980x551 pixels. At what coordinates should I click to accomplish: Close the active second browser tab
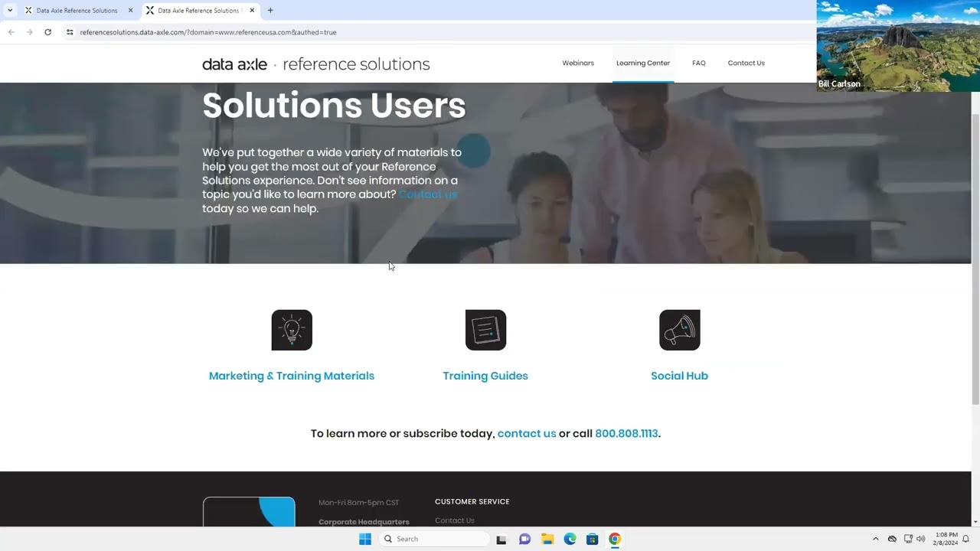pyautogui.click(x=252, y=11)
